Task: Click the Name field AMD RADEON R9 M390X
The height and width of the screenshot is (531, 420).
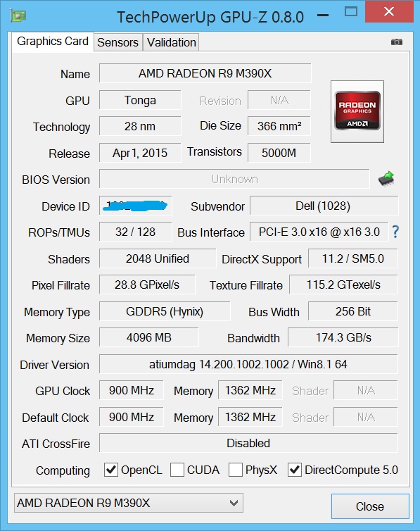Action: 205,73
